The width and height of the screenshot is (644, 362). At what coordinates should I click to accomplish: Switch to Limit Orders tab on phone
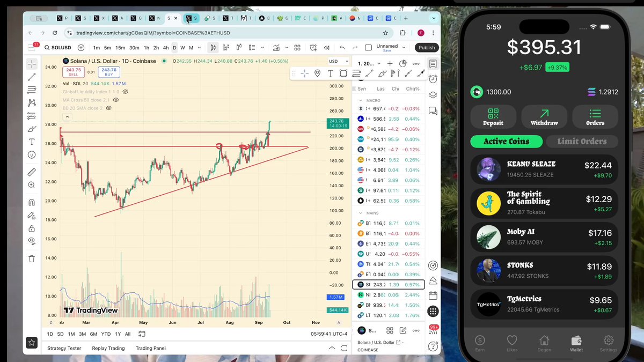pos(582,142)
